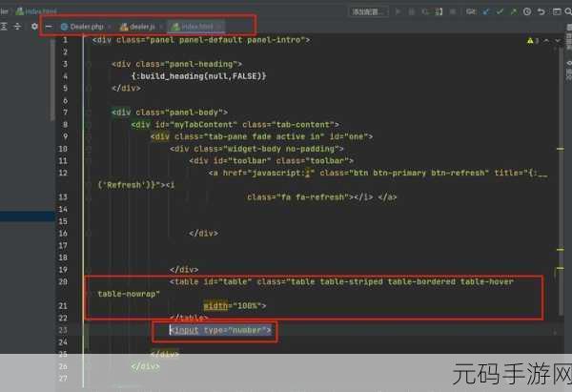Click the tab-pane fade active line
Image resolution: width=572 pixels, height=392 pixels.
pos(261,136)
